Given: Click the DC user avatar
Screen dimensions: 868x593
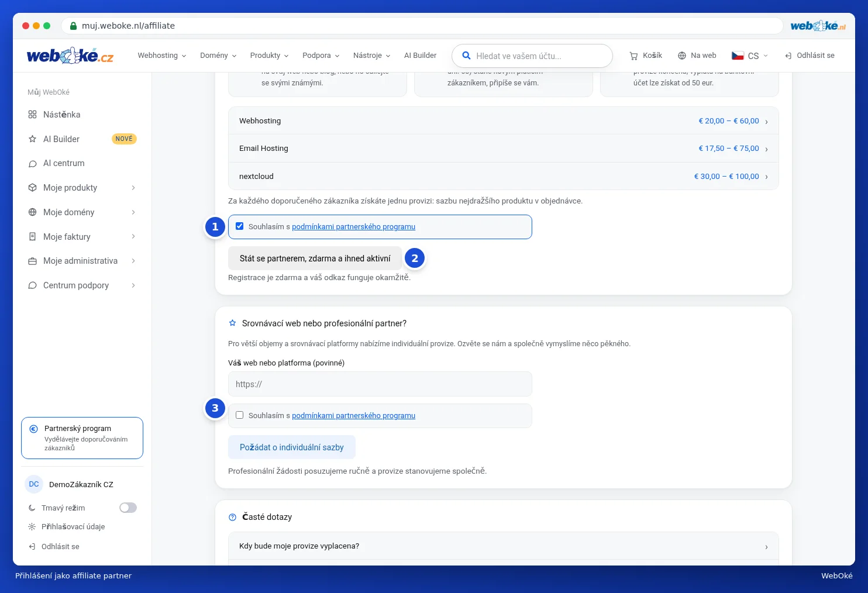Looking at the screenshot, I should pyautogui.click(x=34, y=484).
